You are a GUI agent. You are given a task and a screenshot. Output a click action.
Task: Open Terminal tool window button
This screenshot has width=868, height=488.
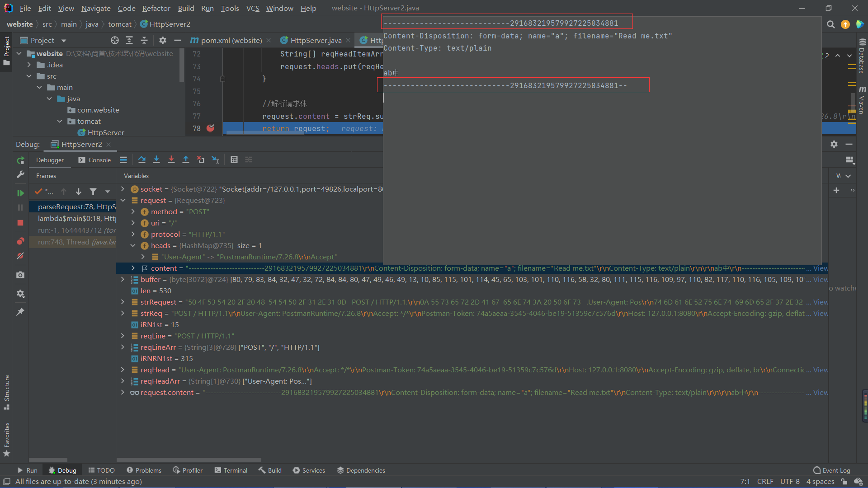[231, 470]
